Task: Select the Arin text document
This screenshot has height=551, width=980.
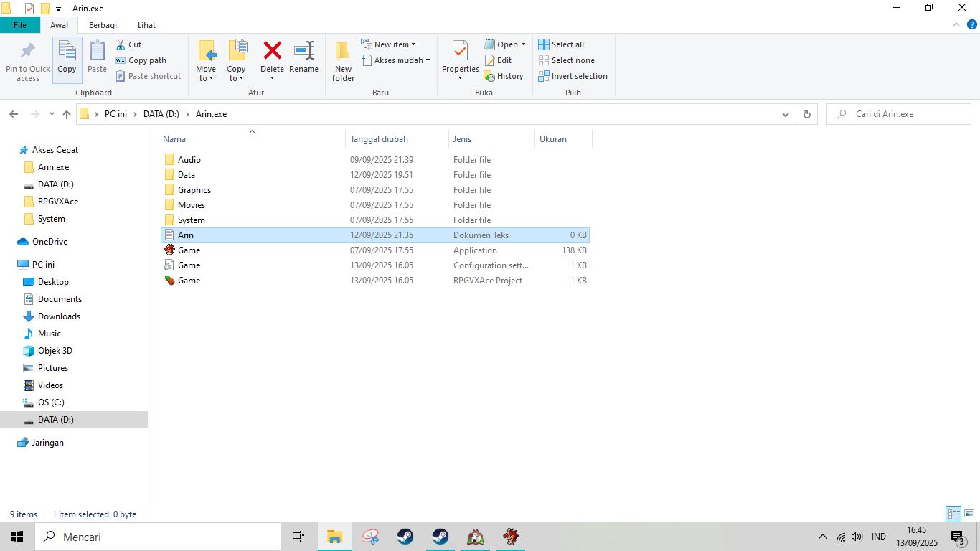Action: [375, 235]
